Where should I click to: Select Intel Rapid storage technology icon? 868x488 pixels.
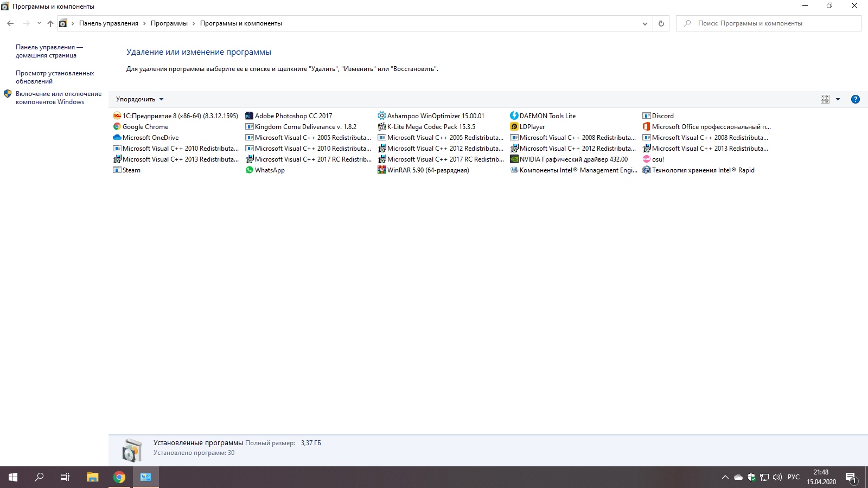coord(646,170)
